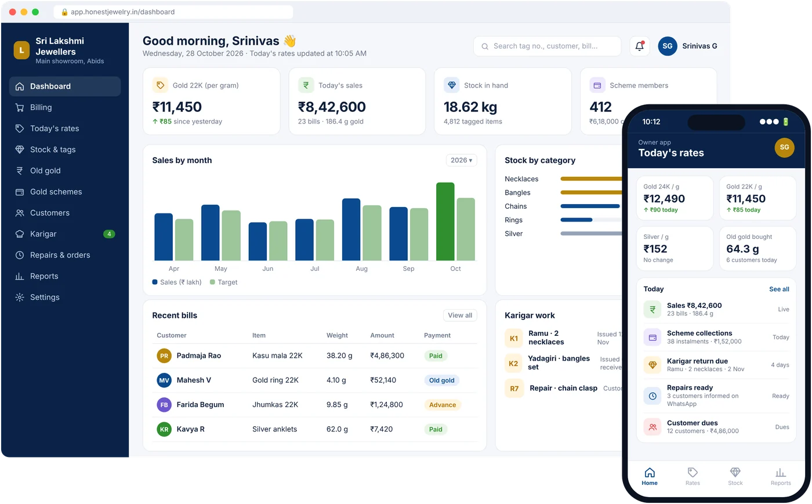Image resolution: width=812 pixels, height=504 pixels.
Task: Click the Gold 22K price tag icon
Action: click(160, 85)
